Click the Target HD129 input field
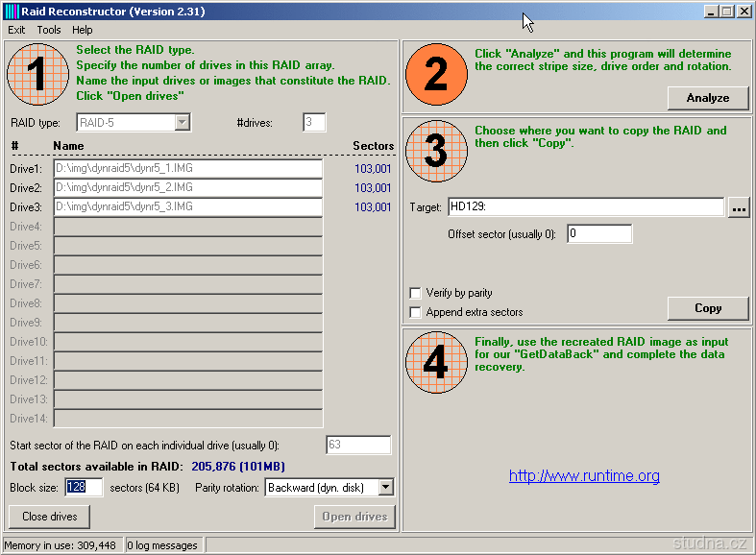 pos(585,207)
